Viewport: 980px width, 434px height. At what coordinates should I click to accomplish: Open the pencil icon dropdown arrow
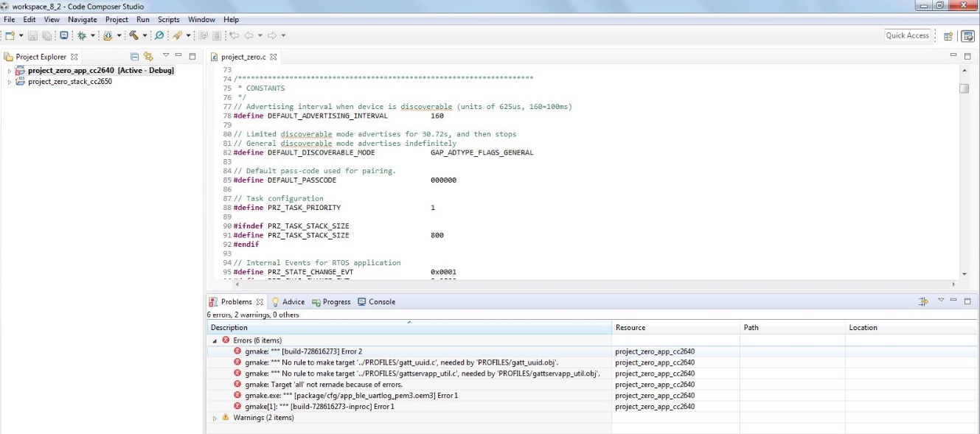[x=188, y=35]
